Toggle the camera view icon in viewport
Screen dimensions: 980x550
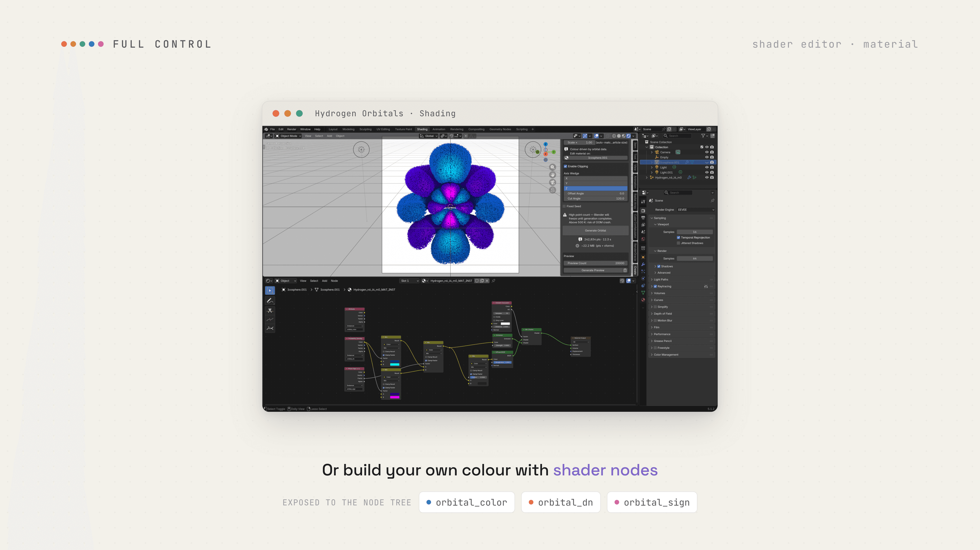coord(553,182)
